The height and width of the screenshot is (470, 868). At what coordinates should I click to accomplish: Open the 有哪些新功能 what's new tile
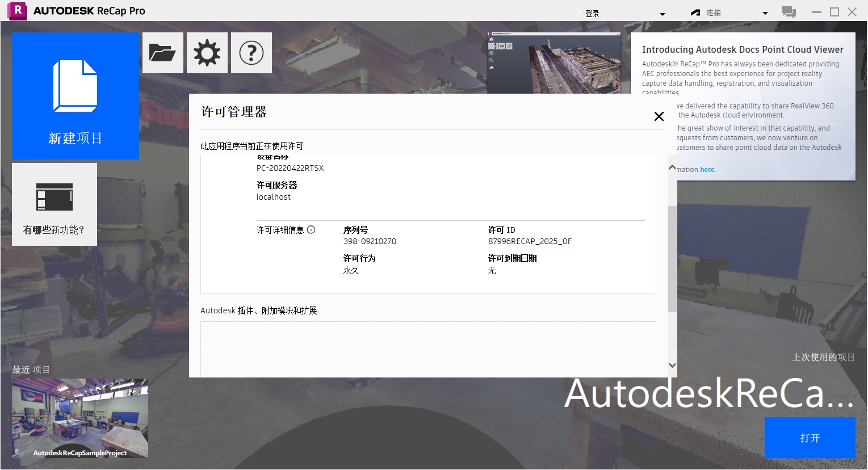pyautogui.click(x=54, y=204)
